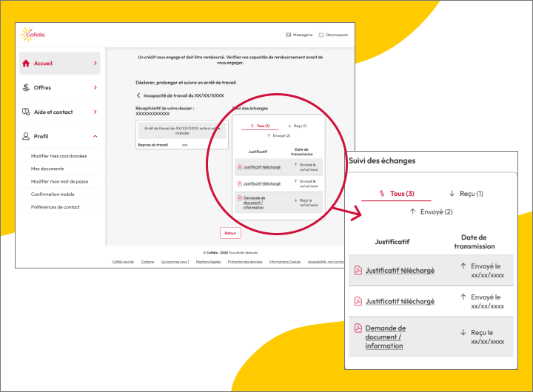Open Mes documents under Profil

[47, 169]
